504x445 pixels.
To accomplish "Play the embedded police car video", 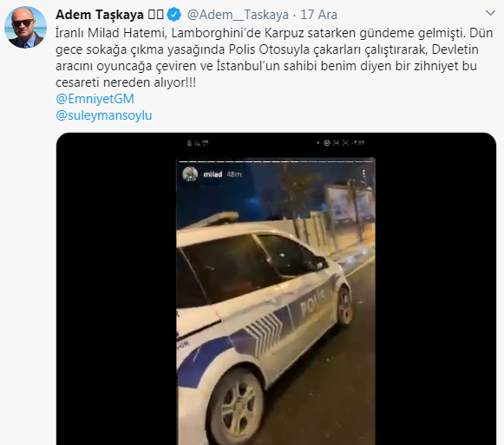I will coord(276,289).
